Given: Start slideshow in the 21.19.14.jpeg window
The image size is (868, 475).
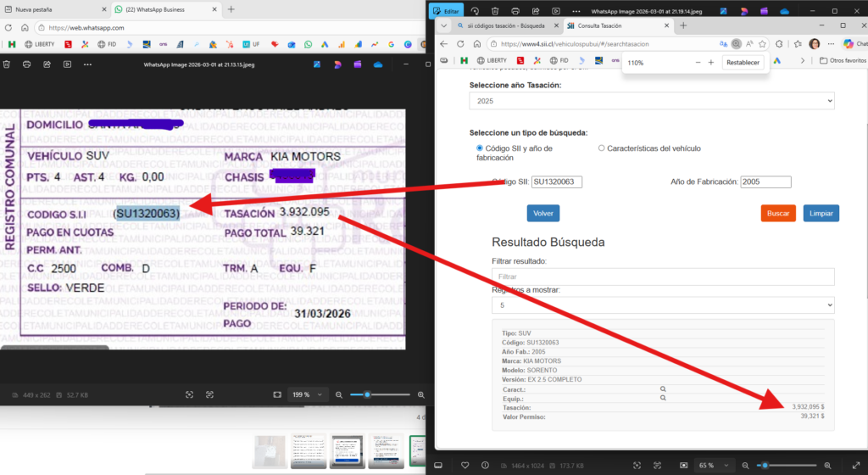Looking at the screenshot, I should tap(556, 11).
